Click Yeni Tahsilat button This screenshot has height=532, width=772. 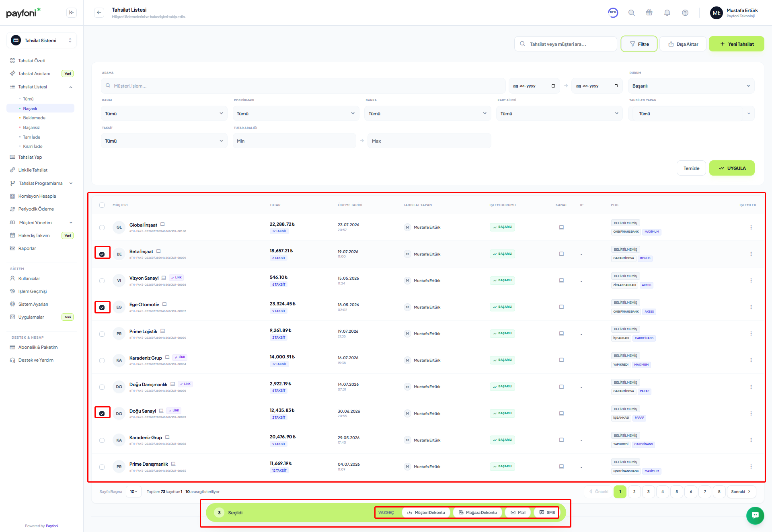coord(736,44)
